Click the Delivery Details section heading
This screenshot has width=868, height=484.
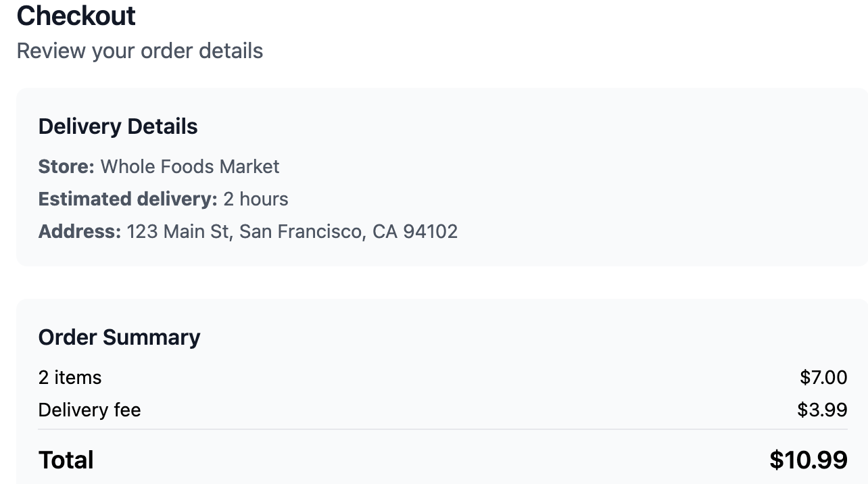click(x=118, y=126)
